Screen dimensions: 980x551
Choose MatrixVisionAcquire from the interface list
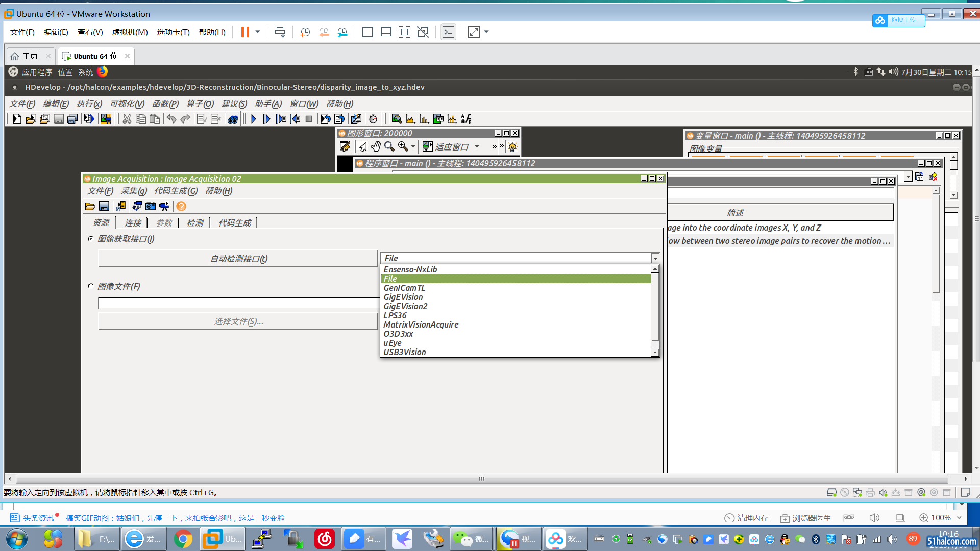pos(516,324)
